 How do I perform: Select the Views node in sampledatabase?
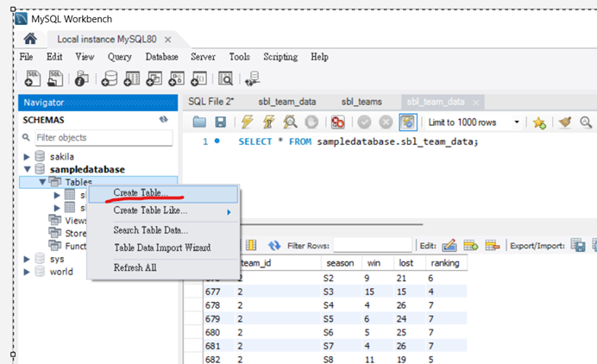pyautogui.click(x=76, y=221)
